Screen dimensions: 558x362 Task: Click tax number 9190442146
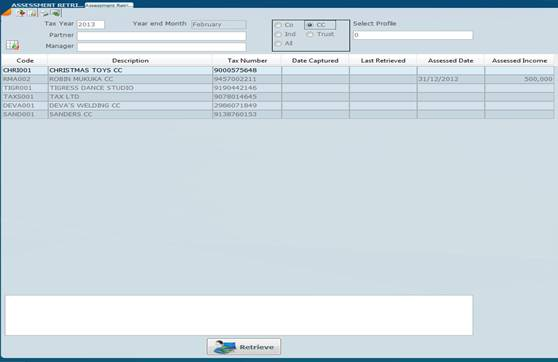[247, 88]
